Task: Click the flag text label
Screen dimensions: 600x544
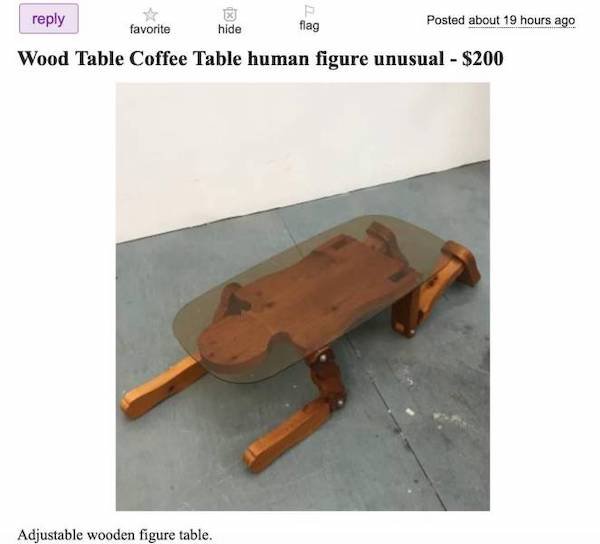Action: (x=309, y=26)
